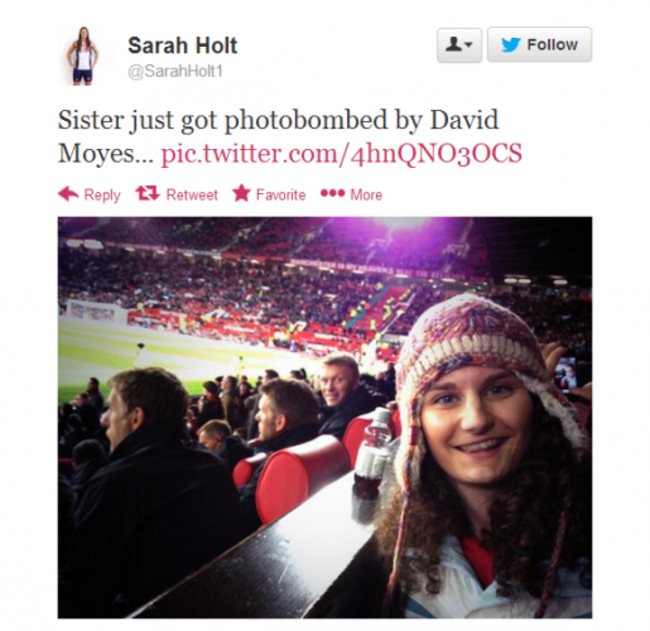The height and width of the screenshot is (631, 650).
Task: Open the pic.twitter.com/4hnQNO3OCS link
Action: point(341,153)
